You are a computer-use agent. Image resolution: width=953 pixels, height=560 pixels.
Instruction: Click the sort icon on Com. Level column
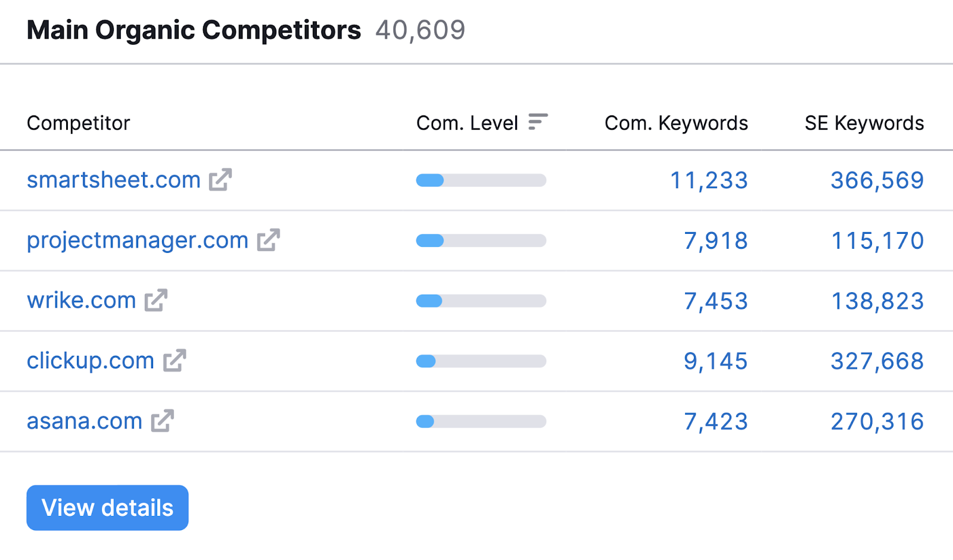pos(537,121)
